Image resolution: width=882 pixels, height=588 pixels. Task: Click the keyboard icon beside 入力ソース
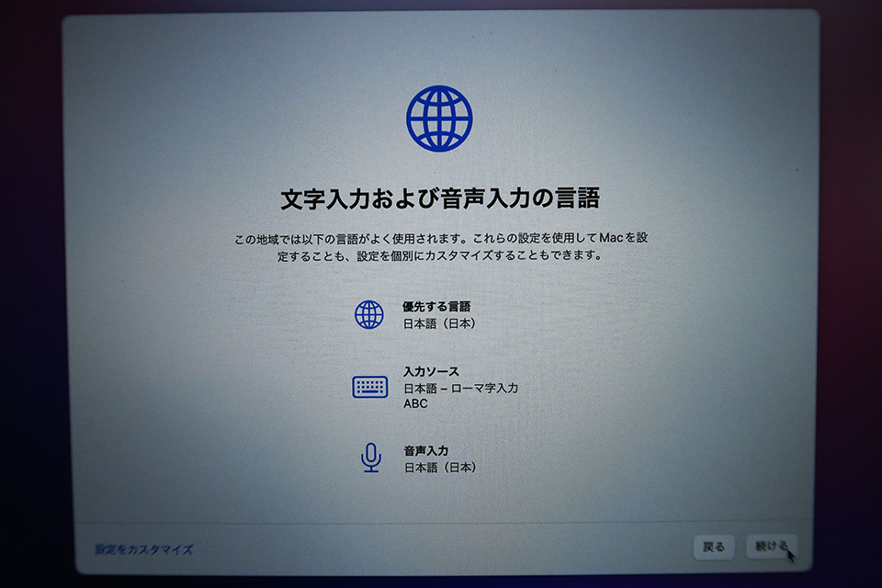pos(369,387)
